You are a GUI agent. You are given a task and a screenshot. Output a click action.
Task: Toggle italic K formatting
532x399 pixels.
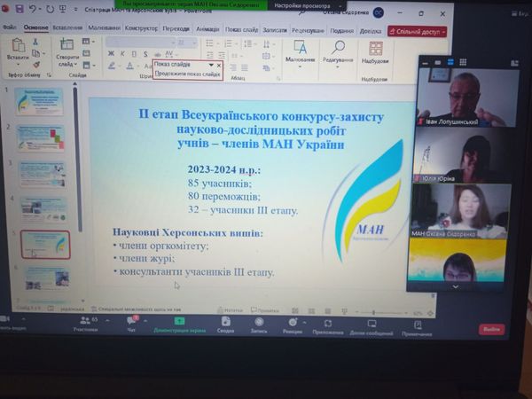122,53
